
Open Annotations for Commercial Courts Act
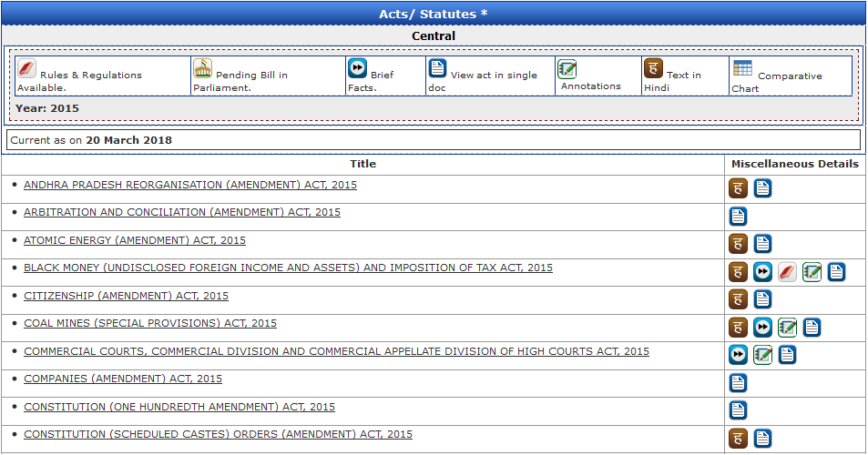coord(762,355)
